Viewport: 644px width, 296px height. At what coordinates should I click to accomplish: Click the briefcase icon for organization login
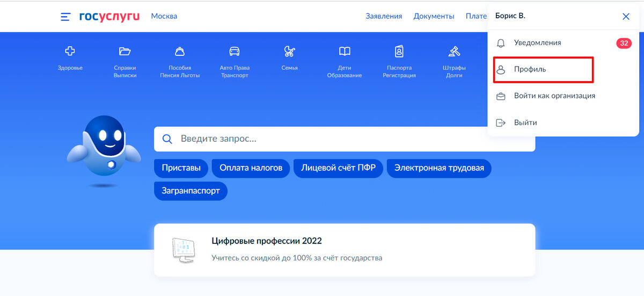(501, 97)
